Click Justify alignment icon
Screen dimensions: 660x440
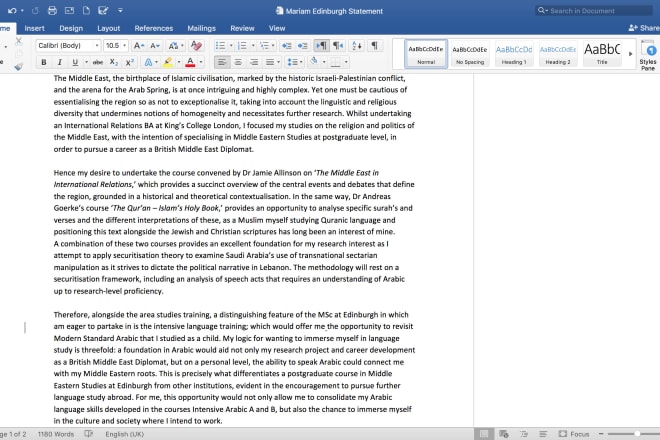pyautogui.click(x=270, y=62)
